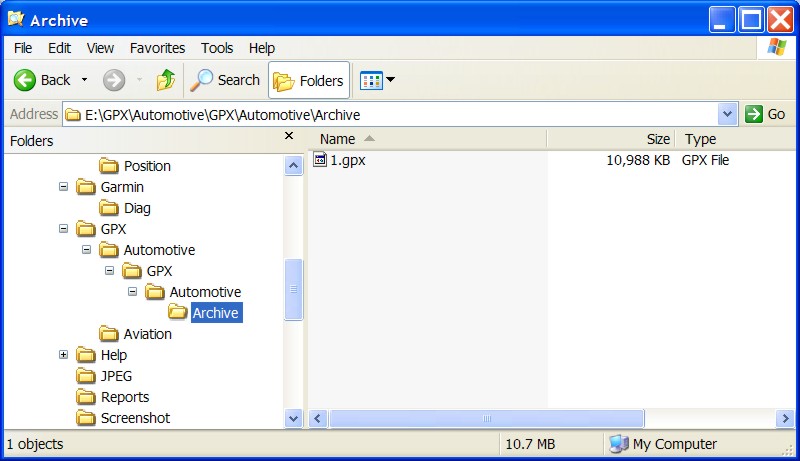
Task: Click the 1.gpx file icon
Action: pyautogui.click(x=320, y=160)
